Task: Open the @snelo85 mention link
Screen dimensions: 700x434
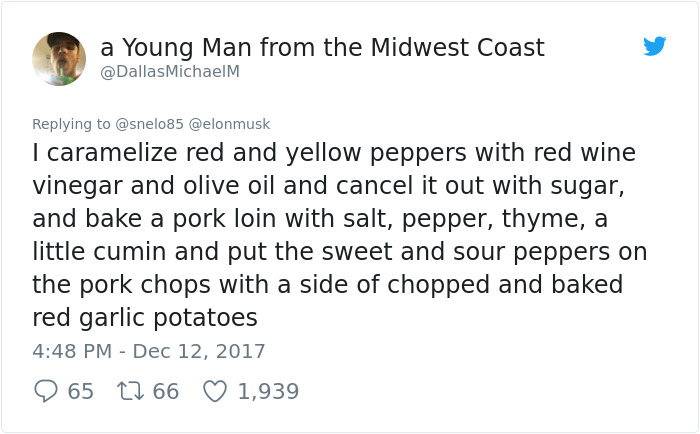Action: [x=148, y=124]
